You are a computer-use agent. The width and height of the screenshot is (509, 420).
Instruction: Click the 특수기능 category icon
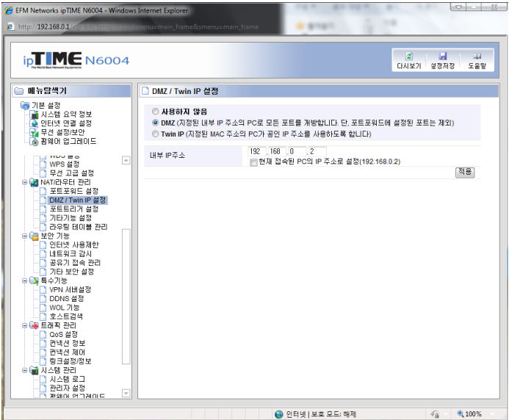tap(34, 280)
